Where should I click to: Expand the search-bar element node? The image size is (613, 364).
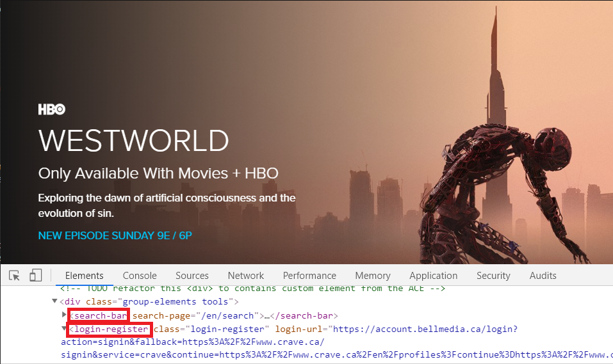pyautogui.click(x=64, y=315)
